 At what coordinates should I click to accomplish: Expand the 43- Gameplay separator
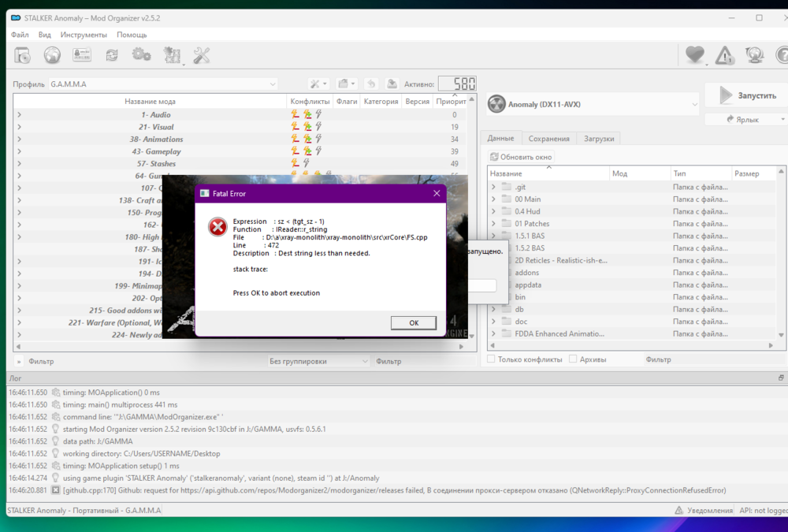tap(19, 151)
